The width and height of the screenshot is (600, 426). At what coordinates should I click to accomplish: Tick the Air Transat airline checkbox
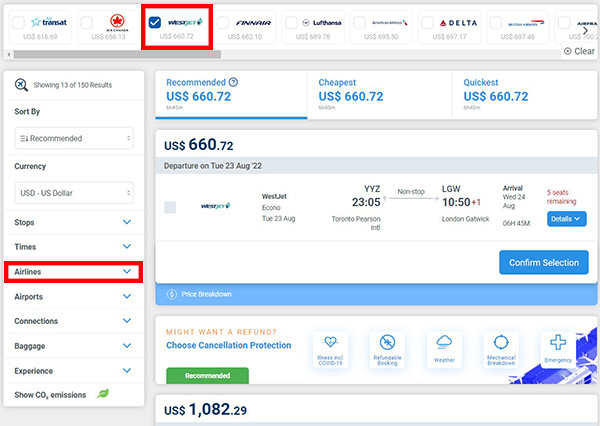pyautogui.click(x=18, y=23)
